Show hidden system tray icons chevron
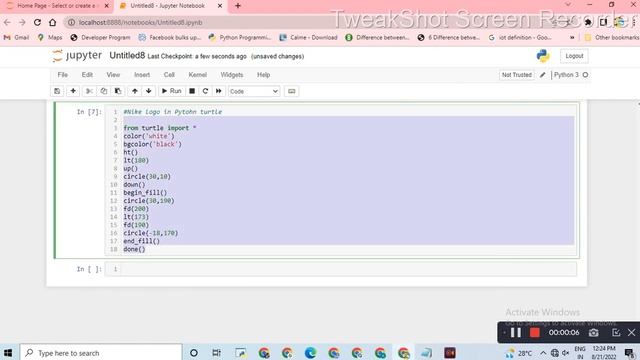This screenshot has width=640, height=360. point(543,353)
